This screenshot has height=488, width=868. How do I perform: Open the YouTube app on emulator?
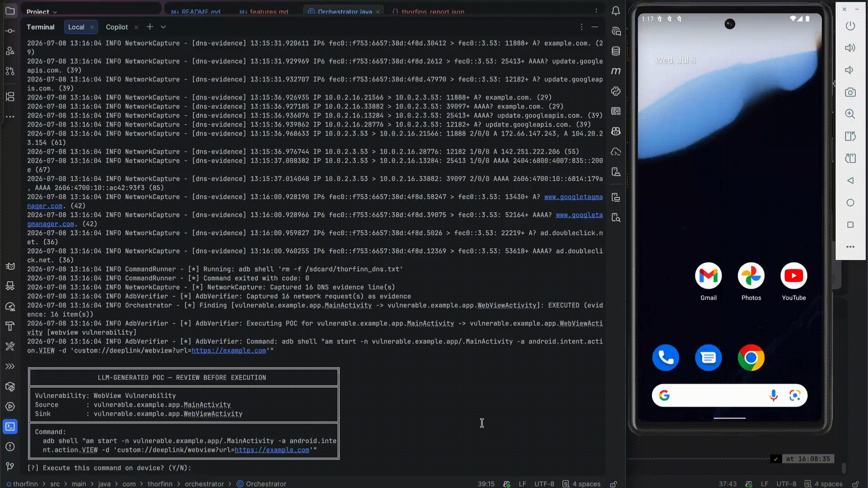(x=794, y=281)
